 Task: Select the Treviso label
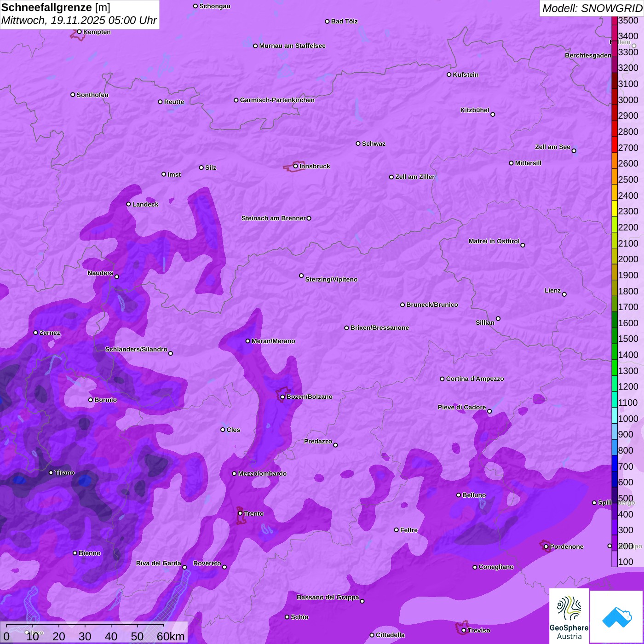[479, 630]
